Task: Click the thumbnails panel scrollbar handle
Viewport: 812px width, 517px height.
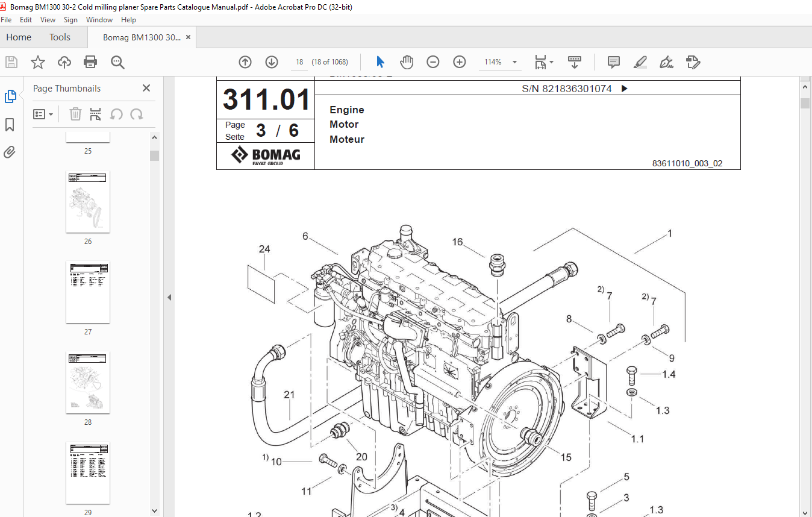Action: (155, 155)
